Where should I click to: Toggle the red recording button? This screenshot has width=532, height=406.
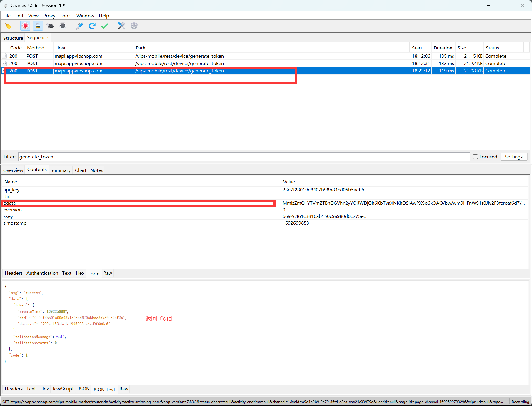tap(25, 26)
